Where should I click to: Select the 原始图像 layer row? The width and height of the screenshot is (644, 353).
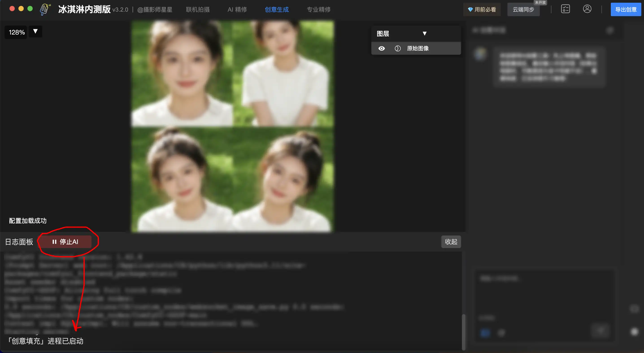pos(416,48)
